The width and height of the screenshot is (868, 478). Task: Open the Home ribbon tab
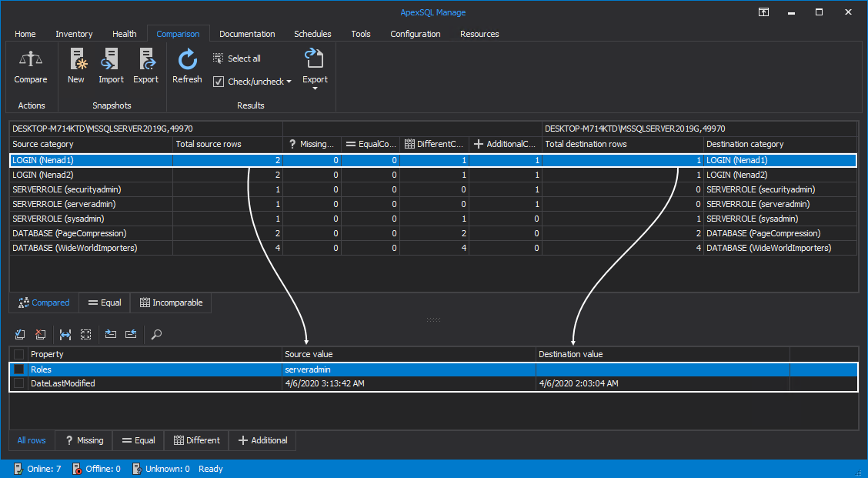(25, 34)
